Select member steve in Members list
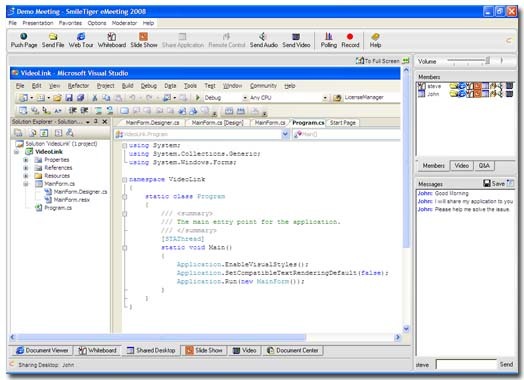This screenshot has height=380, width=524. click(434, 86)
